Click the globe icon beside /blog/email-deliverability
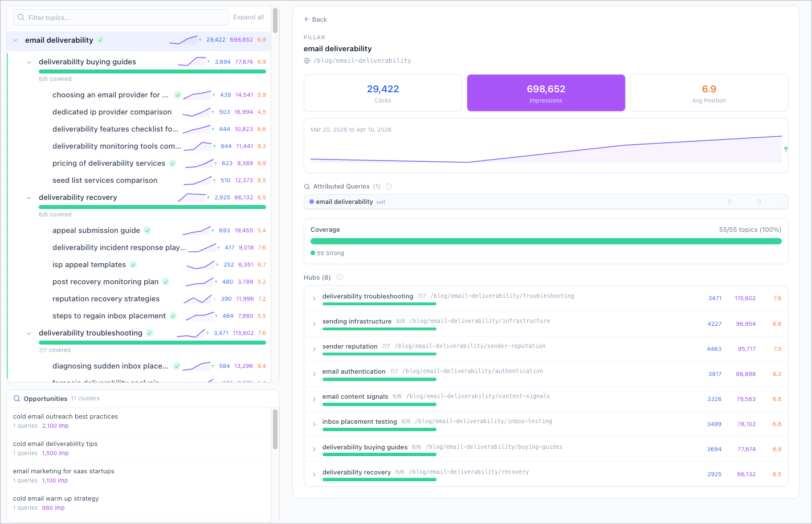 point(307,60)
